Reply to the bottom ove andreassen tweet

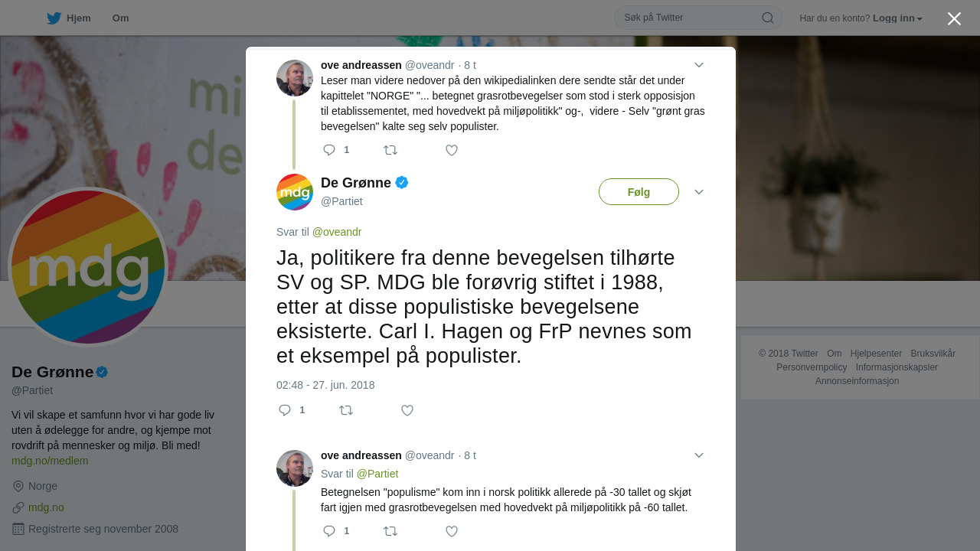(329, 531)
